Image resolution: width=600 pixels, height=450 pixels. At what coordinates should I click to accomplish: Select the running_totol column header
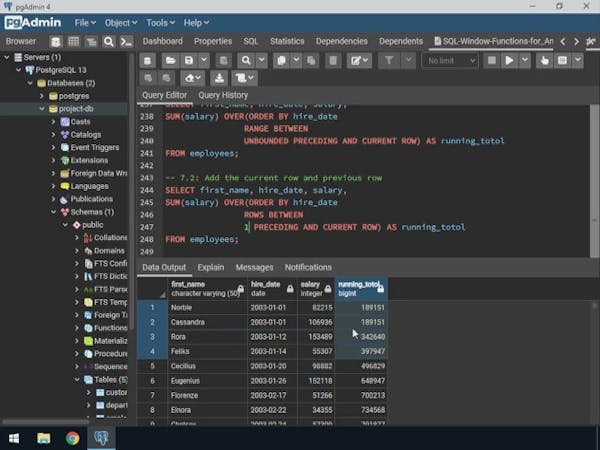click(361, 289)
